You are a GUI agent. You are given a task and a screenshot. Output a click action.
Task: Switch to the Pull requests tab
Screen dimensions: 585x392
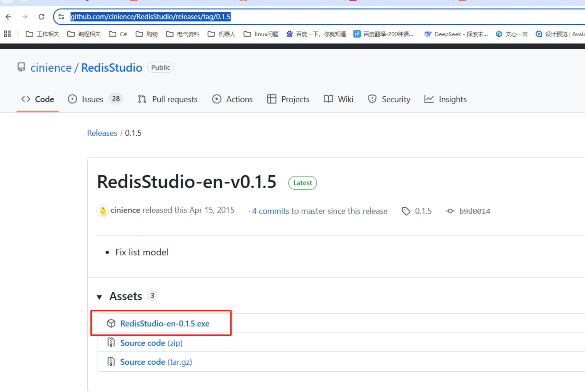pyautogui.click(x=168, y=99)
